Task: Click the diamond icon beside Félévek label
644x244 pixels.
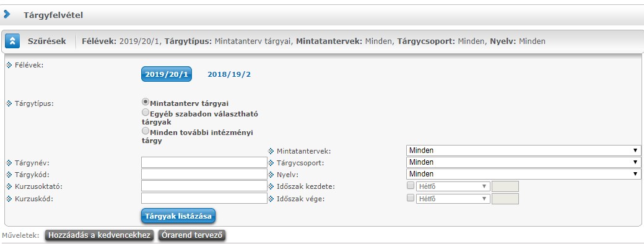Action: 9,65
